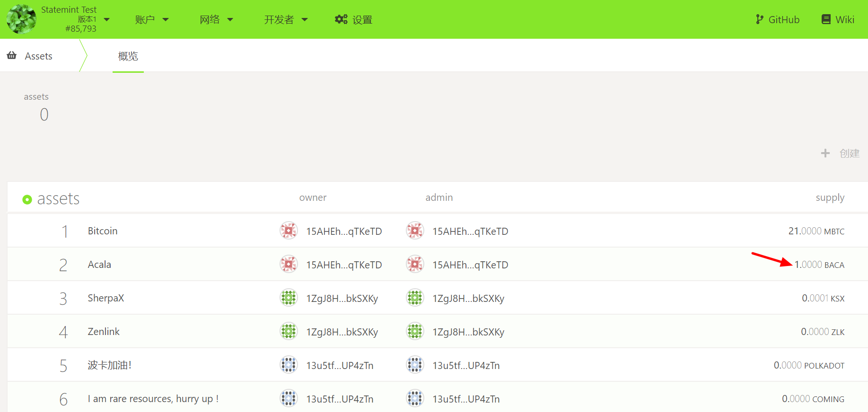Click the Assets basket icon
The width and height of the screenshot is (868, 412).
12,56
